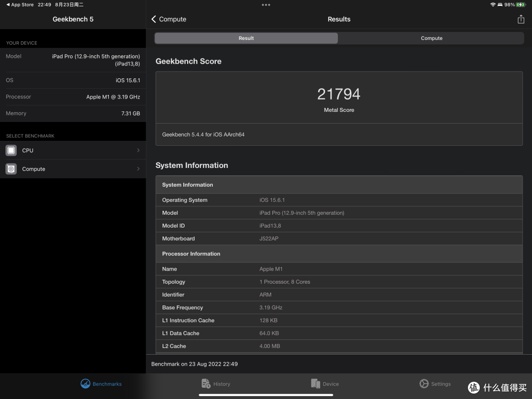Tap the share icon in top right

point(521,19)
